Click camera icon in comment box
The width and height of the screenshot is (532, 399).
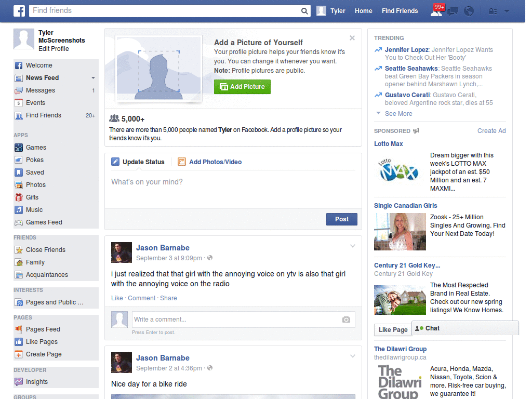346,320
